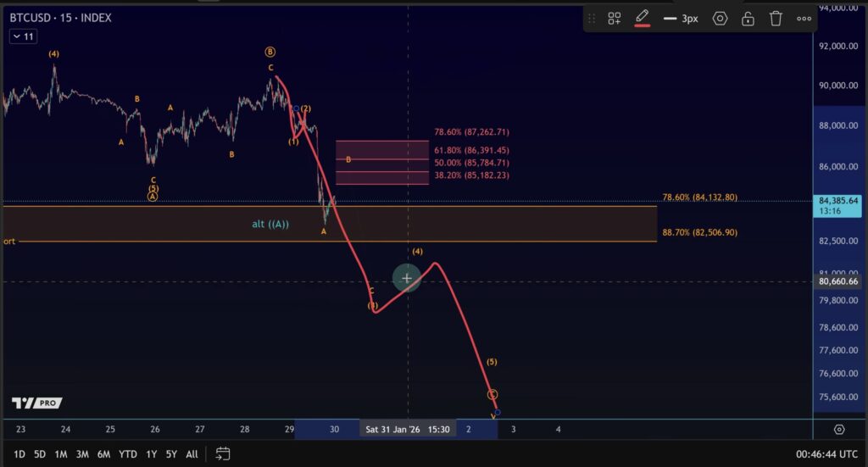Open chart axis settings gear icon

[x=839, y=430]
